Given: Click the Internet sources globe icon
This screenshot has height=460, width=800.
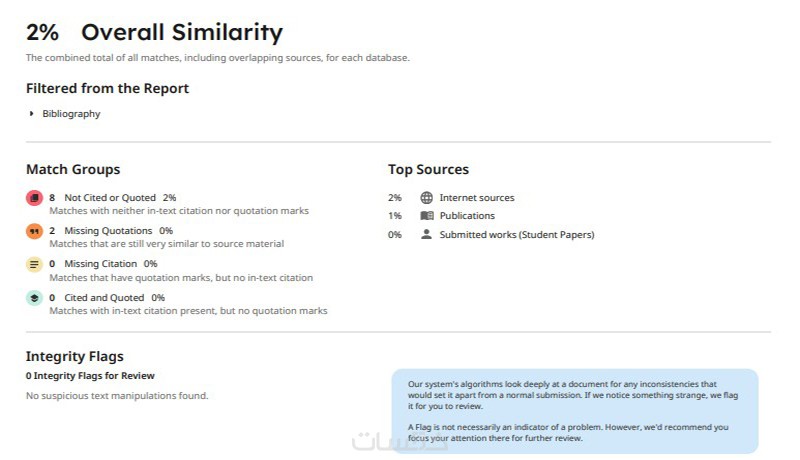Looking at the screenshot, I should pos(427,198).
